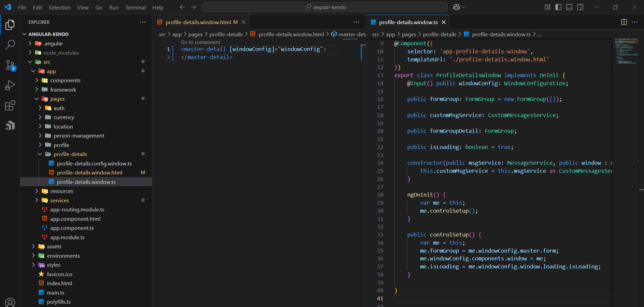Open the View menu

[83, 7]
